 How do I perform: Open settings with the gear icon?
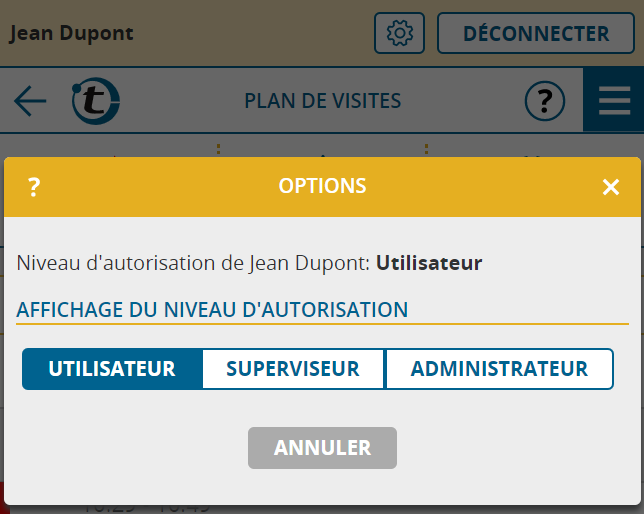point(399,33)
